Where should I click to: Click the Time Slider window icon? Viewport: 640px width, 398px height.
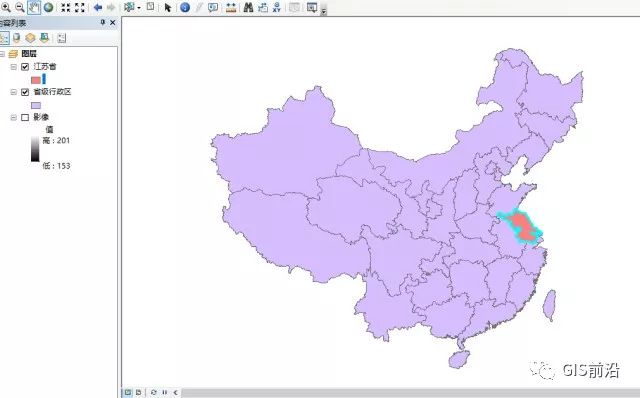(x=294, y=7)
